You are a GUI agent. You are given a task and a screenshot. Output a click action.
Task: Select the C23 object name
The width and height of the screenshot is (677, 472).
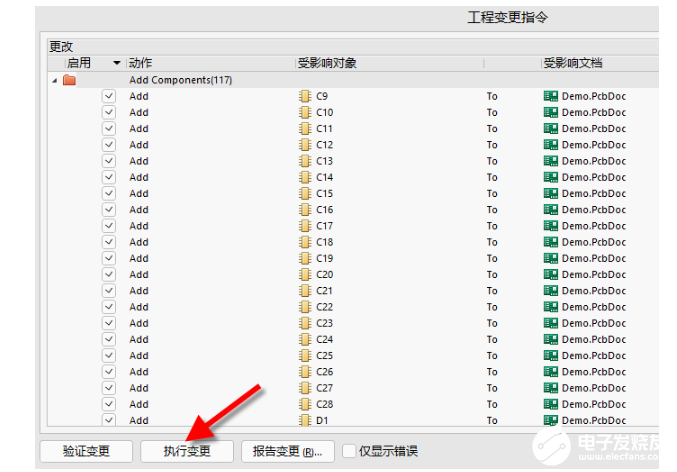324,323
